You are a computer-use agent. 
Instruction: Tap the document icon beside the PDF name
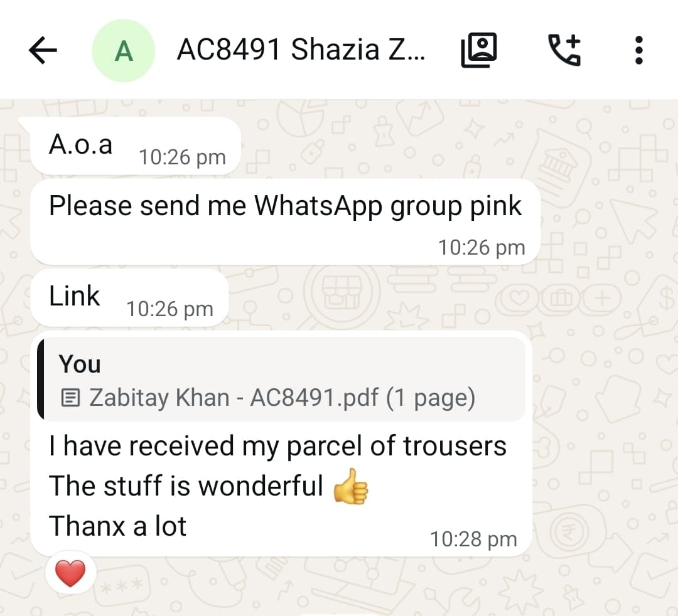(x=70, y=398)
